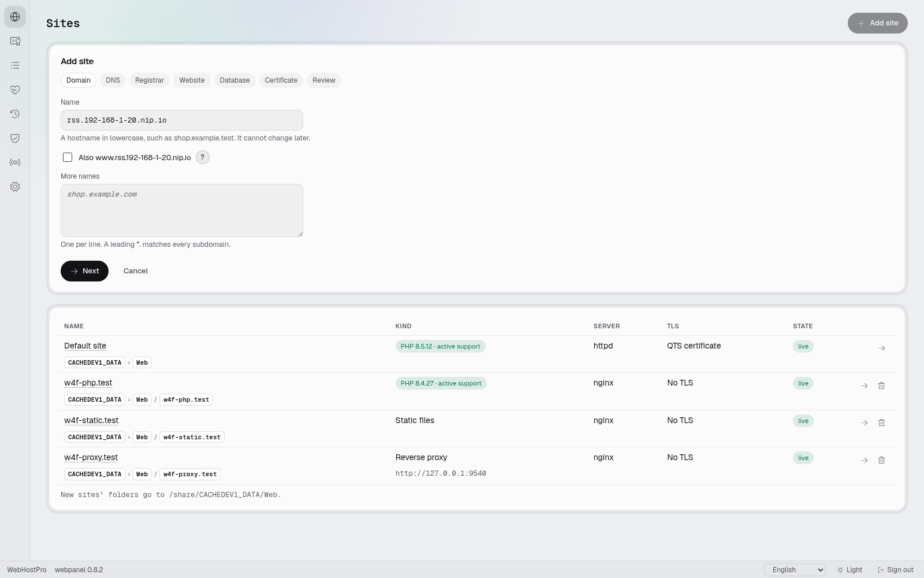Screen dimensions: 924x578
Task: Enable the Also www.rss.192-168-1-20.nip.io checkbox
Action: pos(68,157)
